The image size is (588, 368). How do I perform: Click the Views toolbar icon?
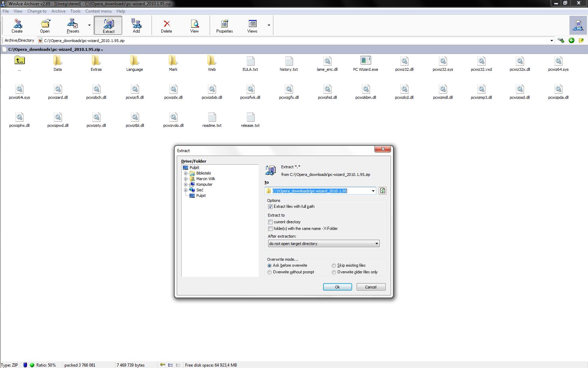tap(252, 26)
